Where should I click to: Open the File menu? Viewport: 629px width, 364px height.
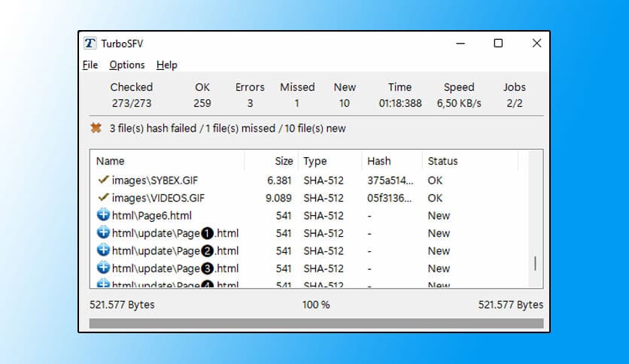90,65
